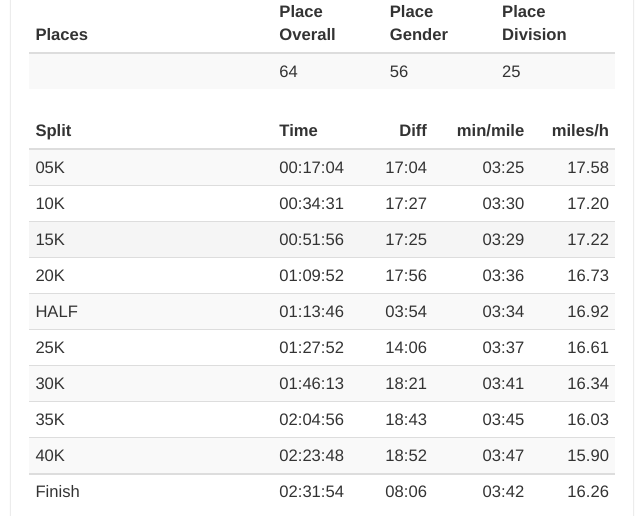
Task: Select the HALF split row label
Action: [56, 312]
